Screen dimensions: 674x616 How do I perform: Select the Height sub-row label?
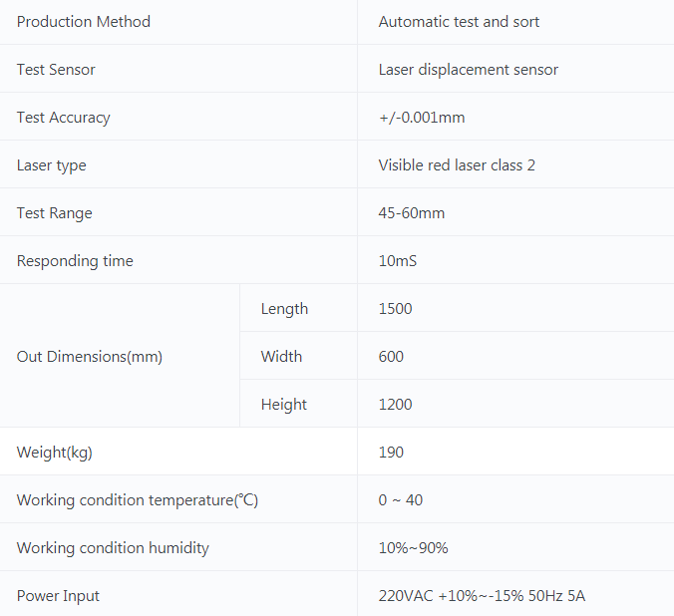pos(283,405)
